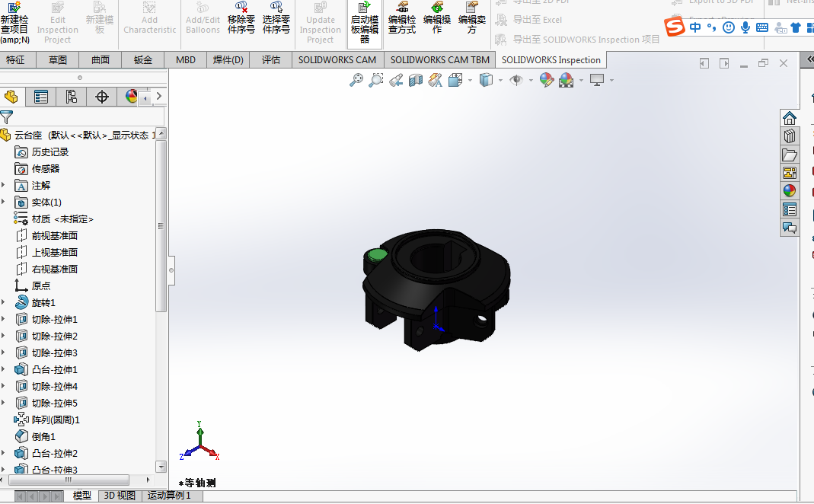The width and height of the screenshot is (814, 504).
Task: Open DisplayManager color ball tab
Action: (131, 97)
